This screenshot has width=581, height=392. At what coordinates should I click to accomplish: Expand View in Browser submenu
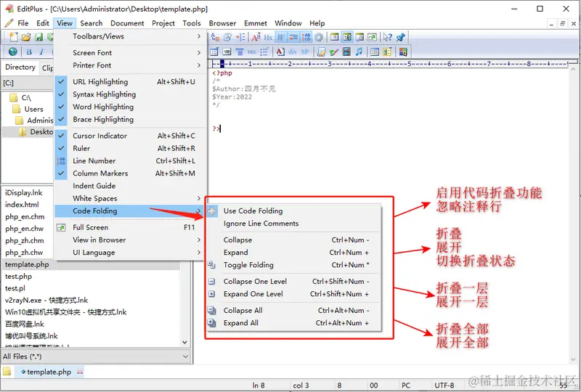[x=130, y=240]
